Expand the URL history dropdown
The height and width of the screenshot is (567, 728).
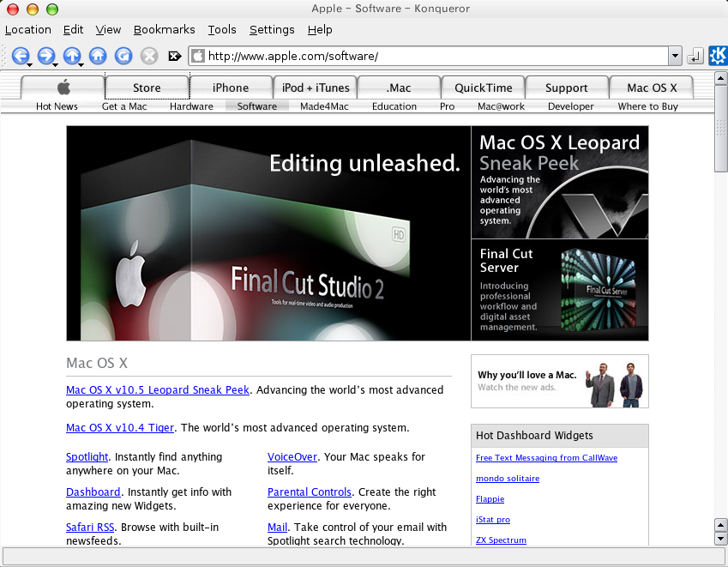pyautogui.click(x=675, y=57)
